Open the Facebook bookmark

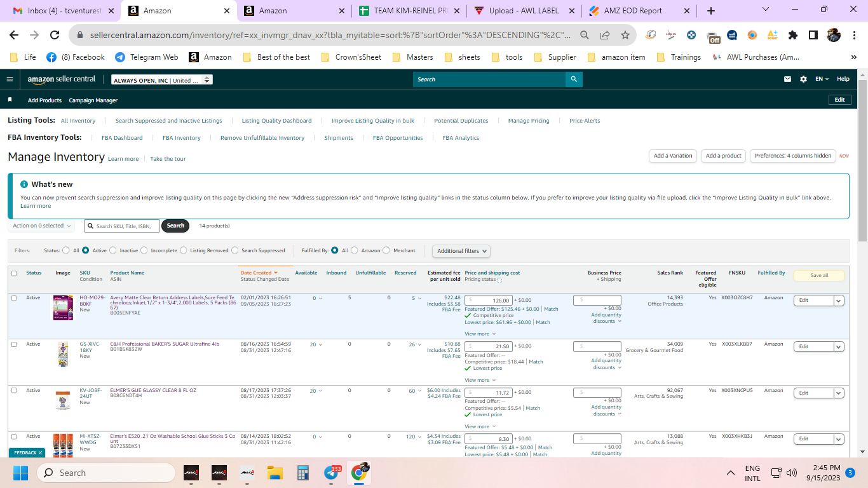click(x=76, y=57)
